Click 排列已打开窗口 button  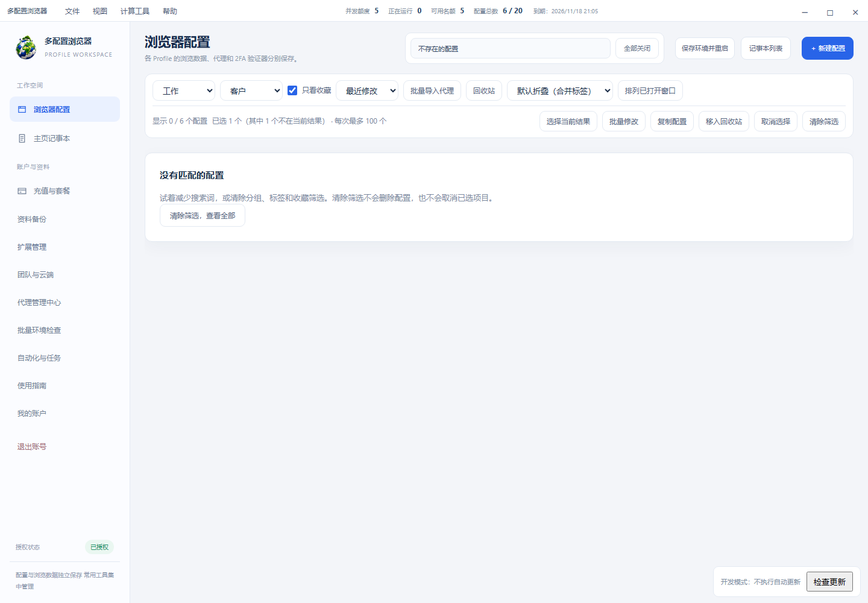tap(650, 91)
